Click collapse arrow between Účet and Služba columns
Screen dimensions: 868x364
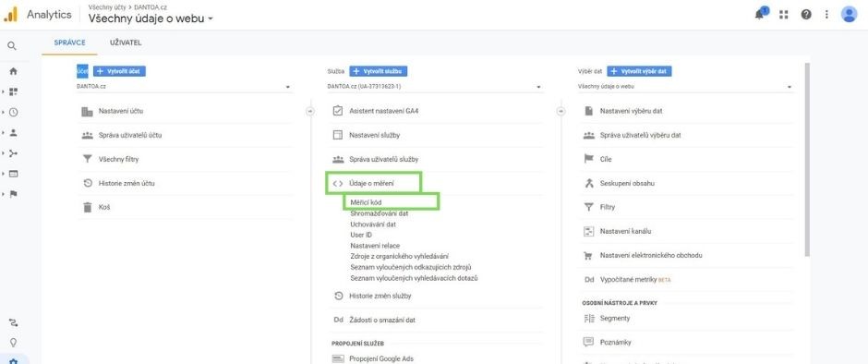point(310,112)
